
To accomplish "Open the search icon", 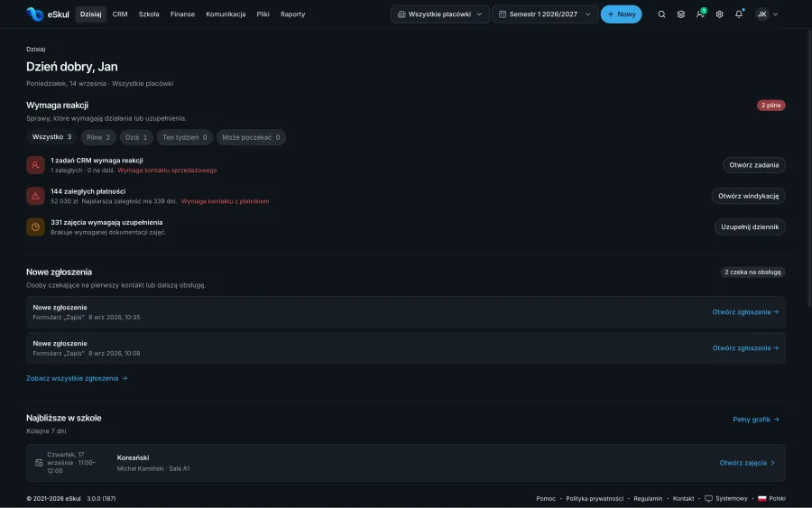I will click(661, 14).
